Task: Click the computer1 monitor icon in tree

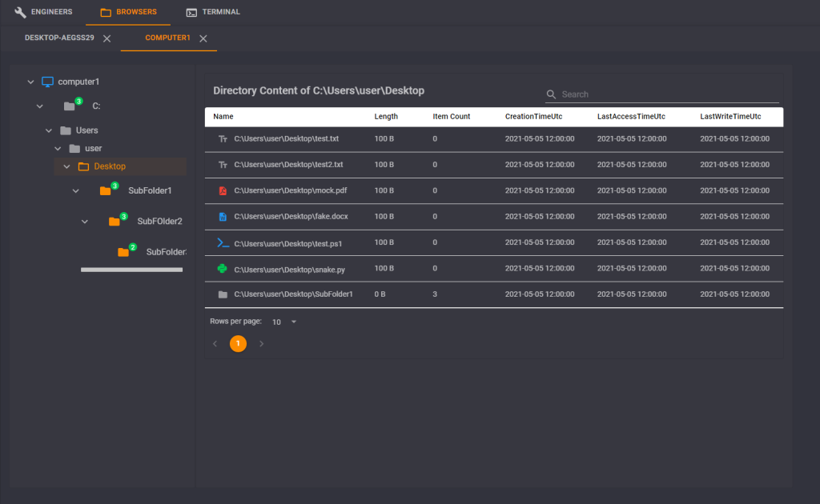Action: pyautogui.click(x=47, y=82)
